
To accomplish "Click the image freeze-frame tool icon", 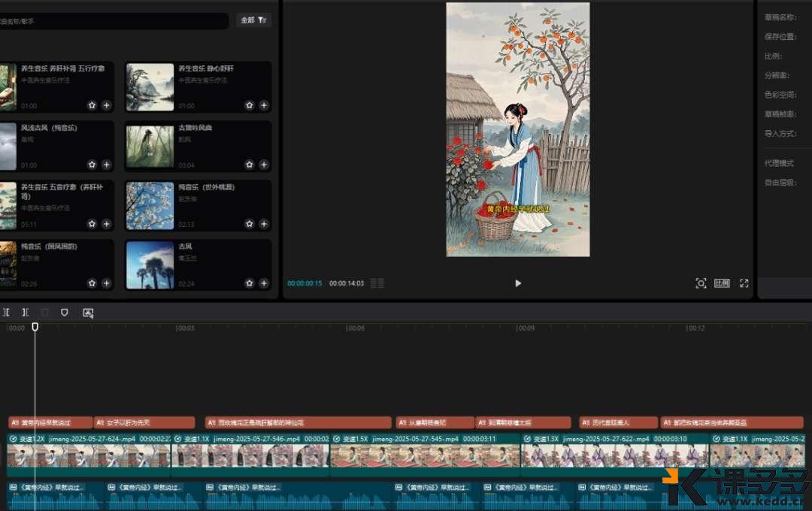I will point(88,312).
